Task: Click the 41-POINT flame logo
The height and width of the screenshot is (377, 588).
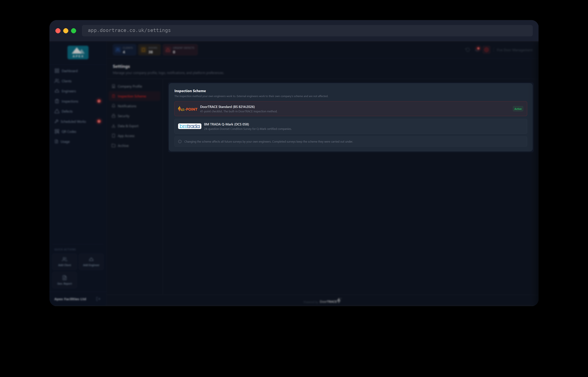Action: click(188, 109)
